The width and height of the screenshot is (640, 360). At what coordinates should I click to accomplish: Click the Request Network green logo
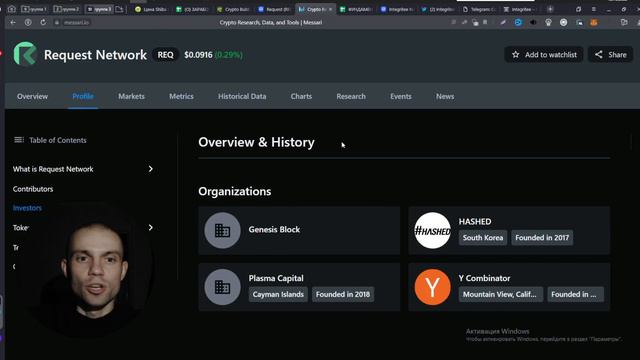[25, 54]
